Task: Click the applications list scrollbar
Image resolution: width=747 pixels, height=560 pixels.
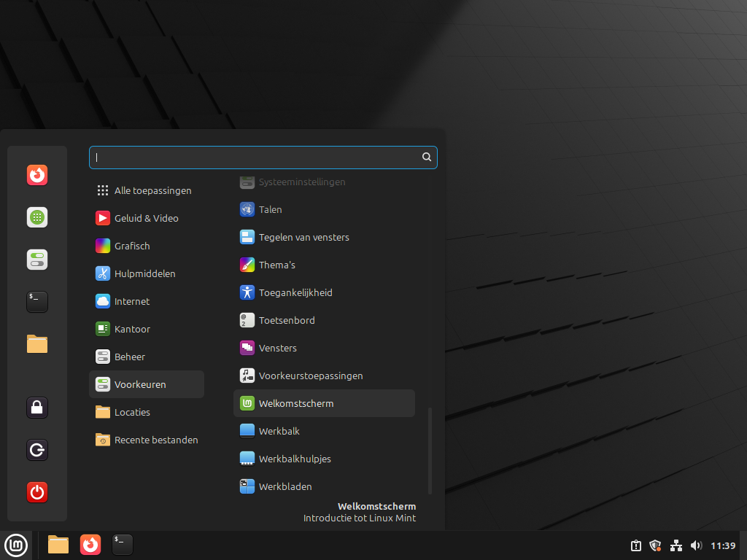Action: [430, 451]
